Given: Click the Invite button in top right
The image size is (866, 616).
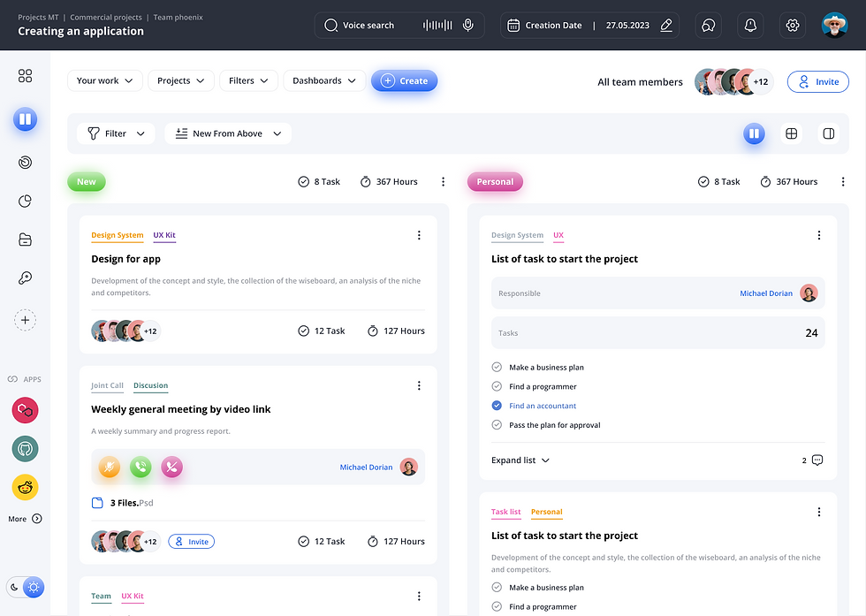Looking at the screenshot, I should pyautogui.click(x=817, y=81).
